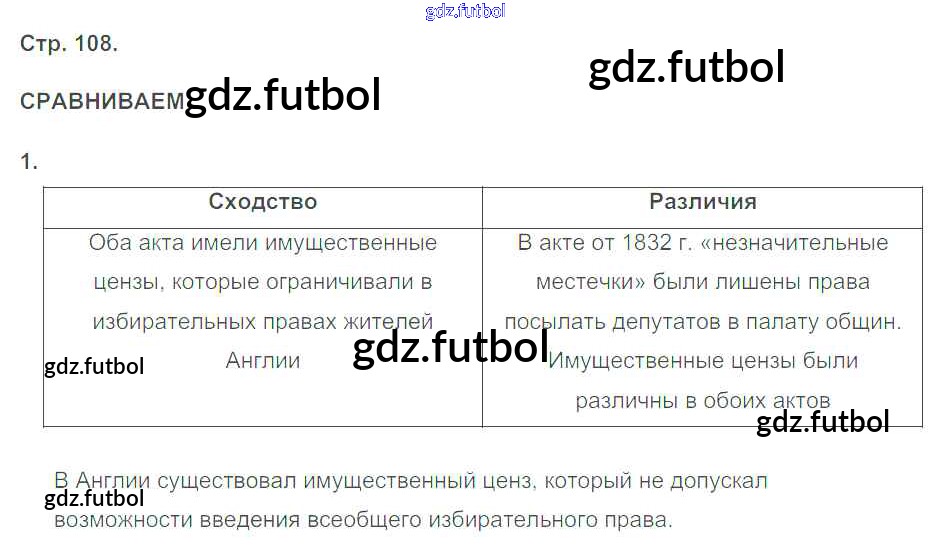Click the 'Стр. 108.' page heading
This screenshot has width=931, height=560.
(69, 44)
